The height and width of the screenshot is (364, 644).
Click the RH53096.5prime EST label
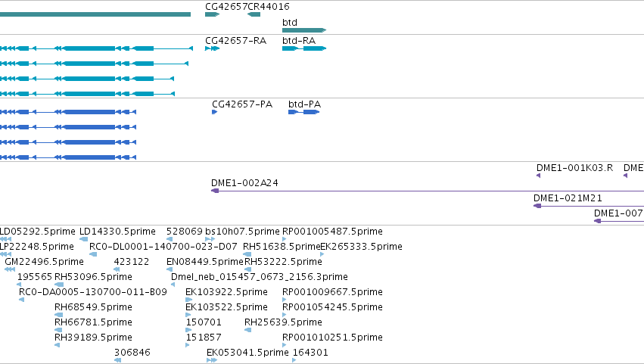(x=93, y=277)
